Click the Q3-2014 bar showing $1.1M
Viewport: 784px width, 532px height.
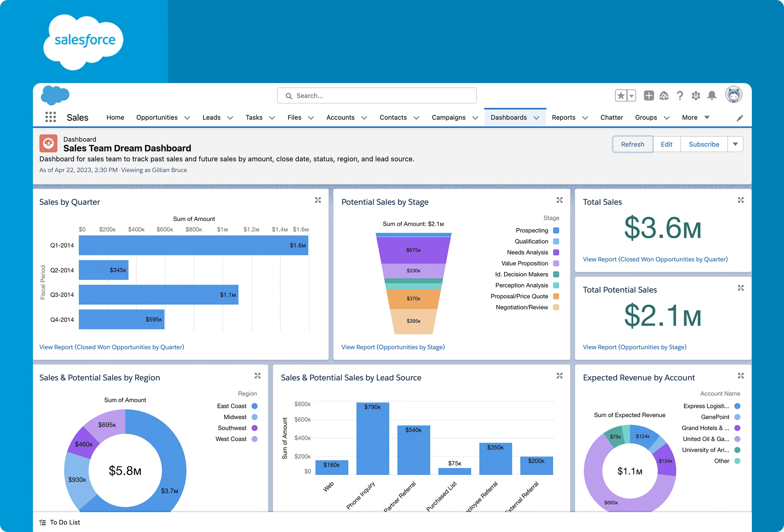click(159, 295)
